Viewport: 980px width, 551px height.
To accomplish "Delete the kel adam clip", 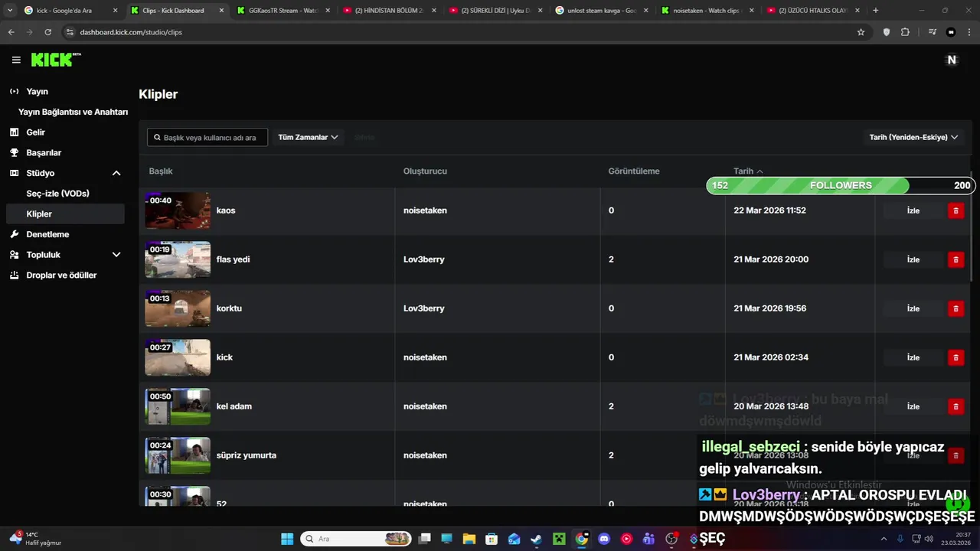I will point(955,406).
